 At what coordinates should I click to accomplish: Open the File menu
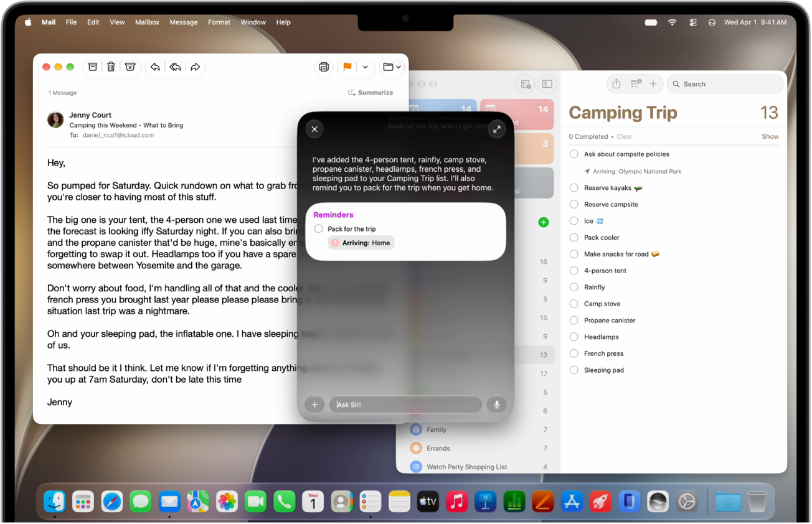pos(72,22)
